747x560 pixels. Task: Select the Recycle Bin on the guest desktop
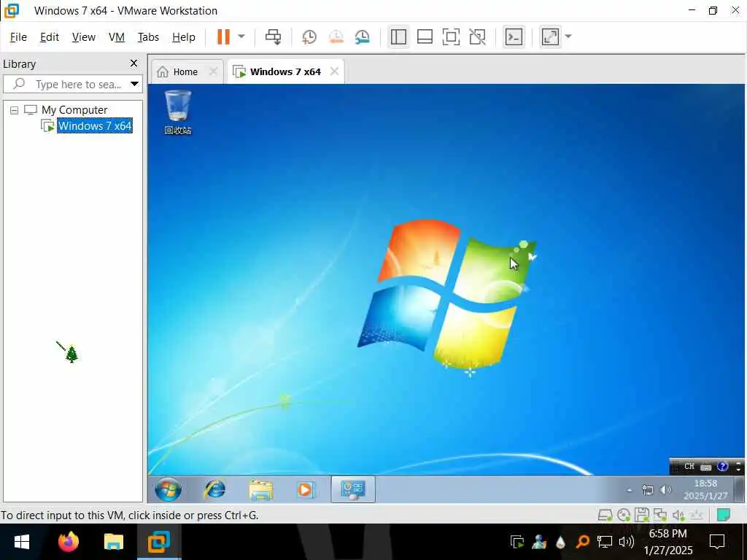[x=178, y=112]
